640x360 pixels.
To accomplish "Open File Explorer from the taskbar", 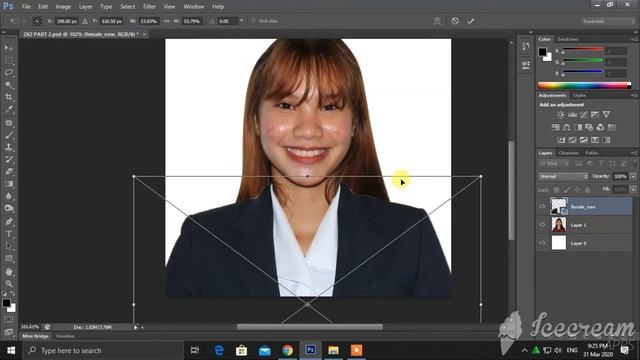I will click(333, 350).
